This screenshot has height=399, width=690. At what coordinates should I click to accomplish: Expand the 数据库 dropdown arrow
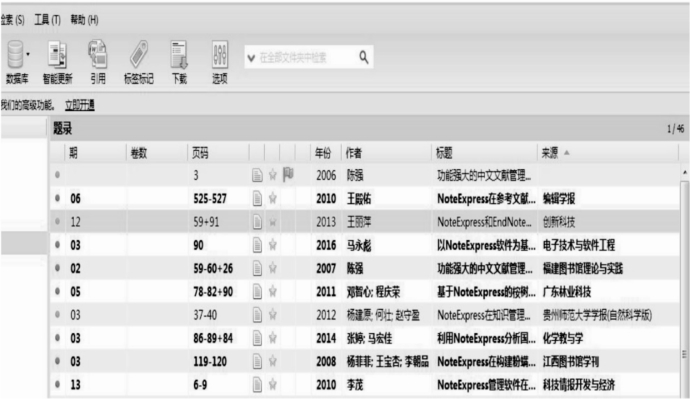pos(28,54)
